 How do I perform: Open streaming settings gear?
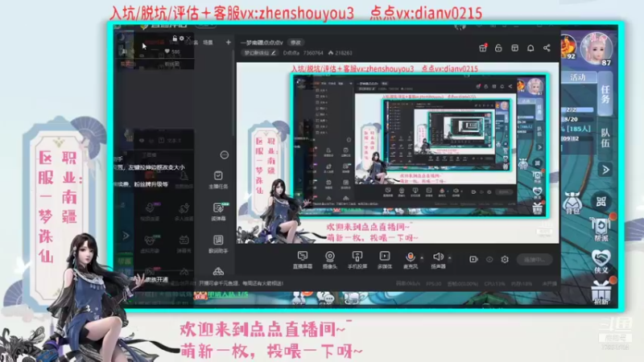click(505, 259)
